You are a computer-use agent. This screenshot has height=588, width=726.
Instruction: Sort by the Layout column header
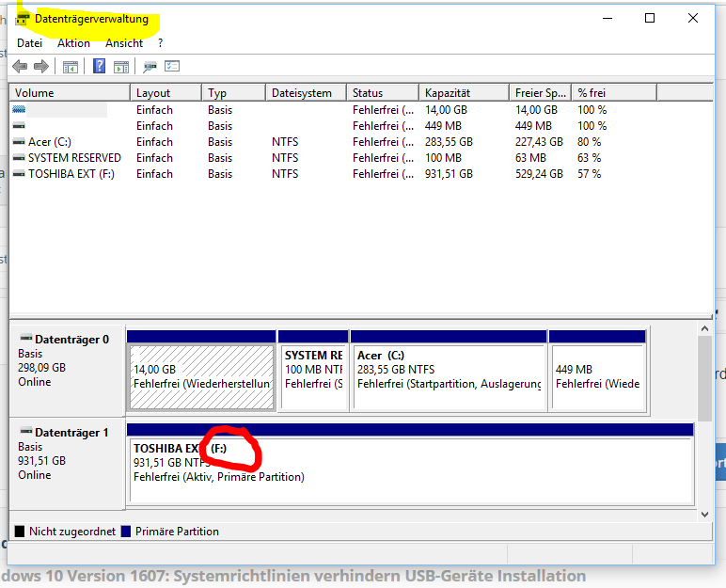click(x=166, y=93)
